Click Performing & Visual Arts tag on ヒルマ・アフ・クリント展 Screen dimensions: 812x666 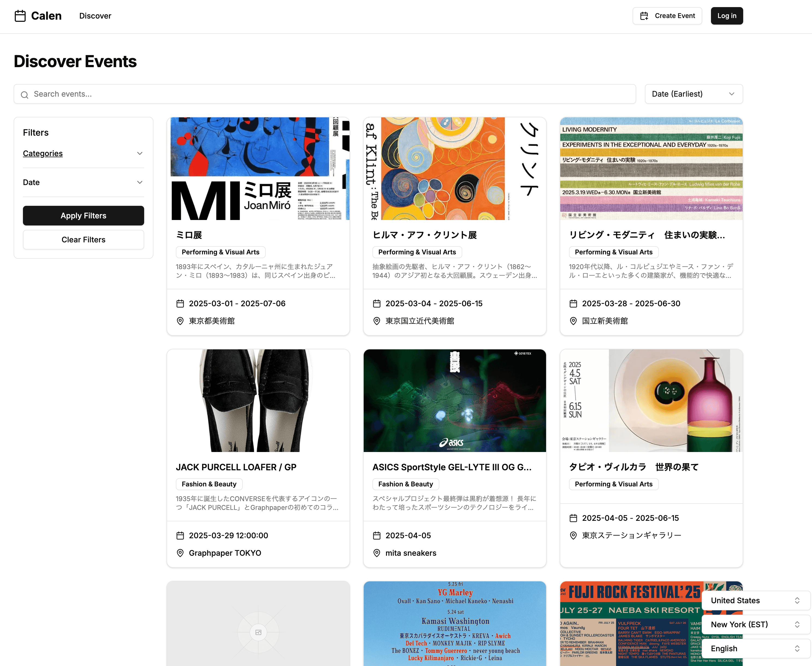pos(417,252)
